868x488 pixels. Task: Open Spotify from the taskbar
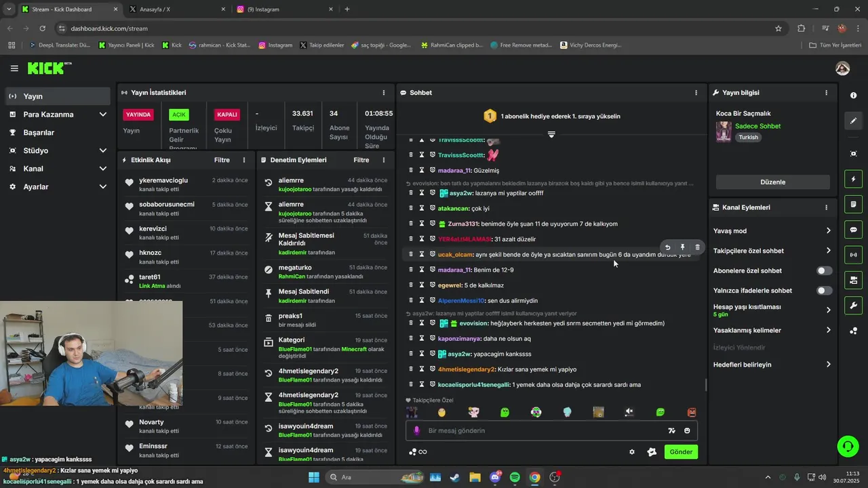[515, 477]
